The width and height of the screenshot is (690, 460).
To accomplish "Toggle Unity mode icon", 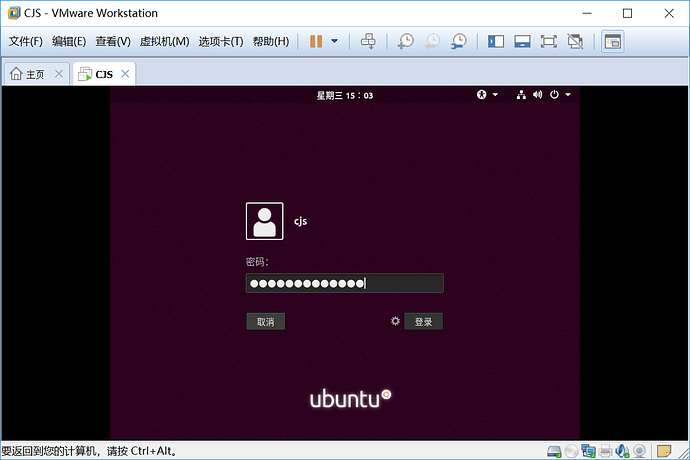I will (575, 41).
